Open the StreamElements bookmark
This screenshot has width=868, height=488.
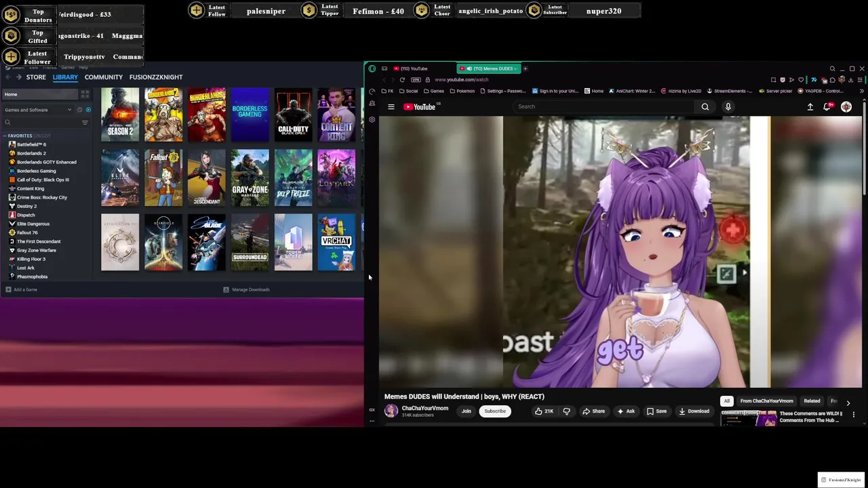(x=729, y=91)
